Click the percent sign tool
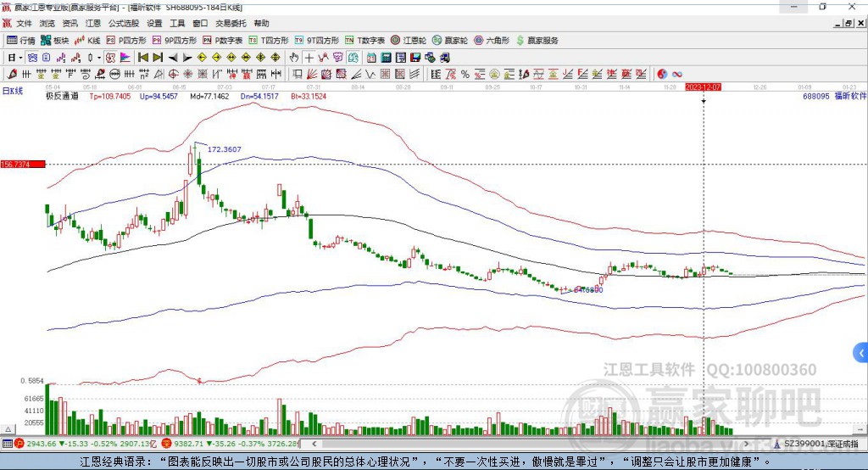Viewport: 868px width, 470px height. tap(465, 75)
